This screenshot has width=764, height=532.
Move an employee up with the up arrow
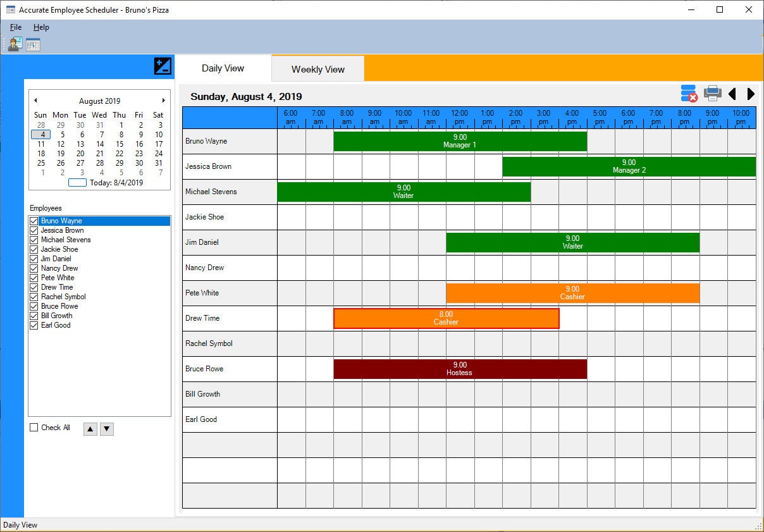pos(90,429)
